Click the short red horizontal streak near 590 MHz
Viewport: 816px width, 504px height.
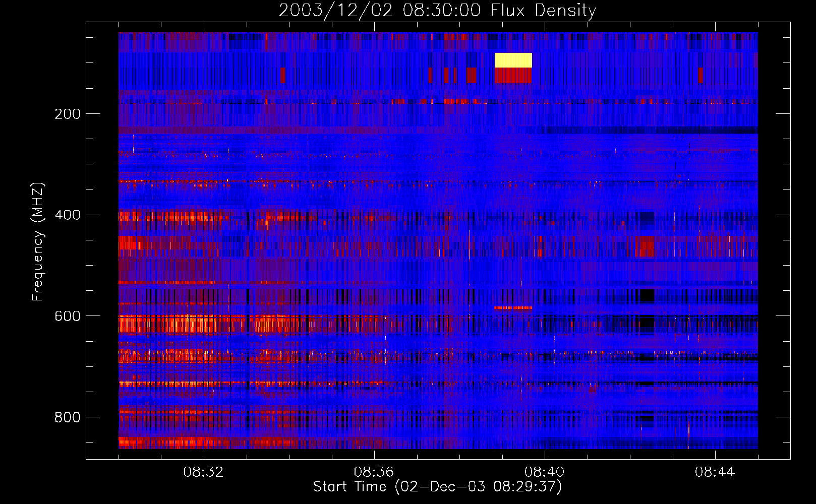pyautogui.click(x=513, y=307)
